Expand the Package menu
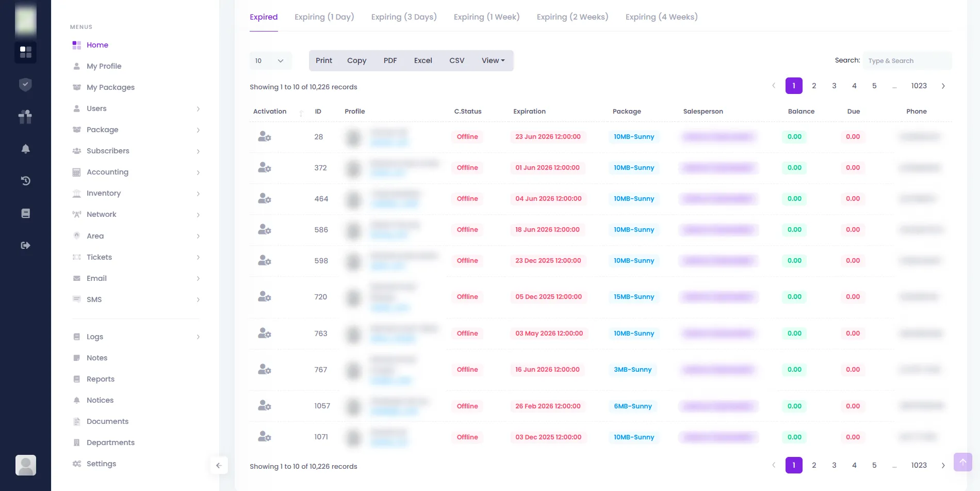This screenshot has width=980, height=491. 136,130
